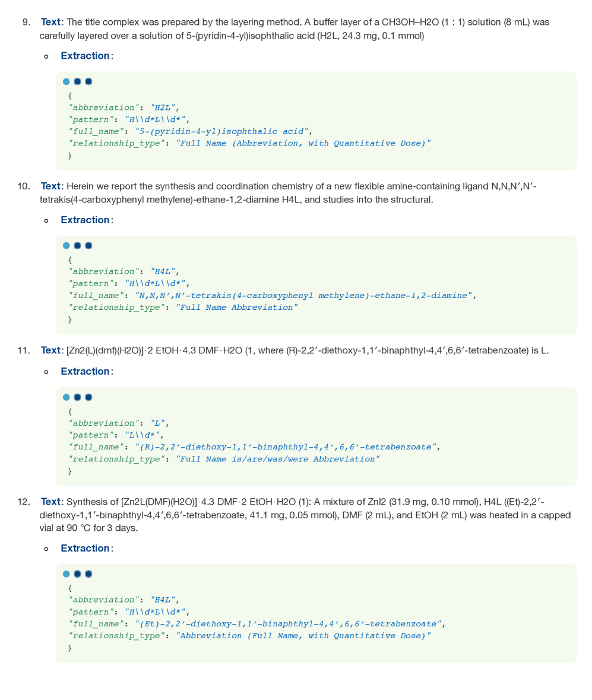The width and height of the screenshot is (592, 700).
Task: Click the middle dark dot in item 11's code block
Action: [77, 397]
